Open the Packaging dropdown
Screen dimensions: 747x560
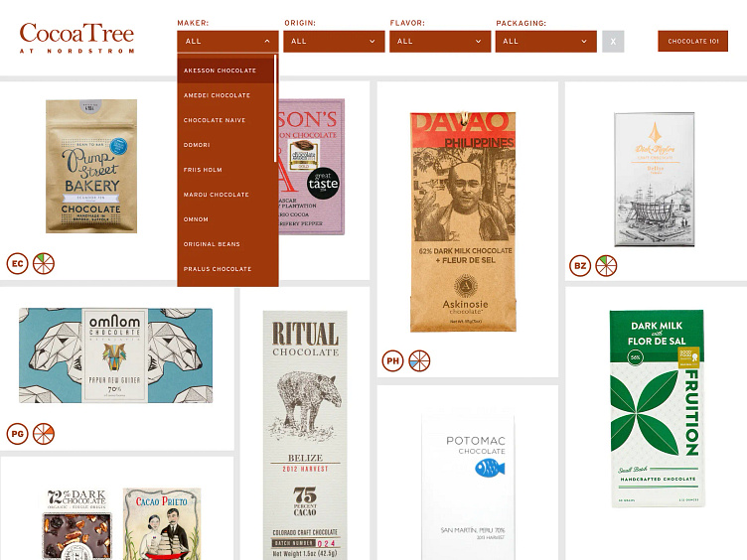tap(546, 42)
